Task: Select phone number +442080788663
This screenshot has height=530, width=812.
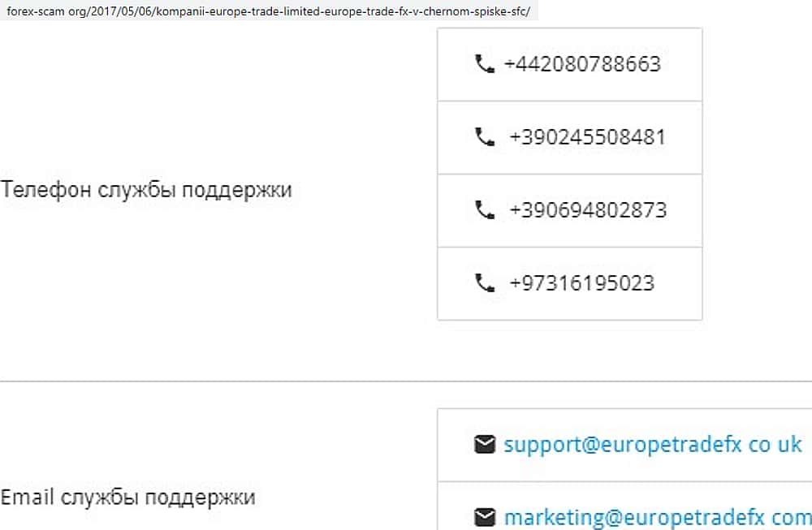Action: 582,64
